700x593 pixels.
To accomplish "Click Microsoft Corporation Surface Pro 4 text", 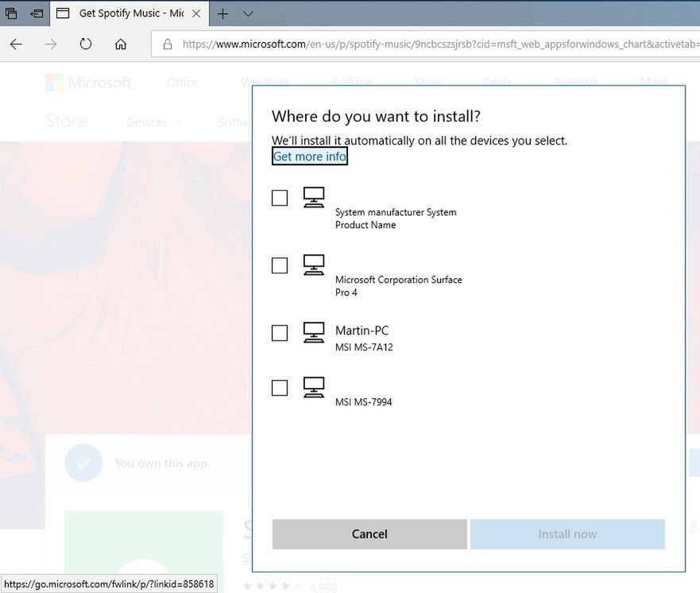I will (398, 286).
